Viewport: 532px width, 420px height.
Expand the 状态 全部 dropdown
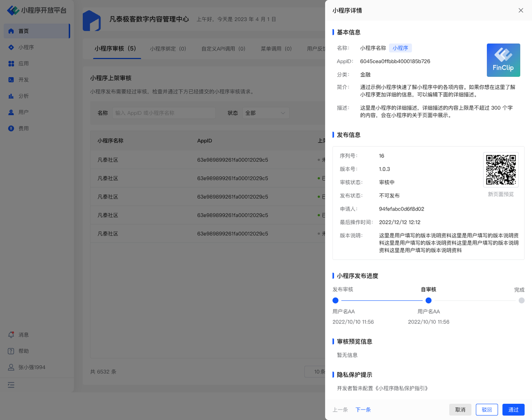[x=266, y=113]
